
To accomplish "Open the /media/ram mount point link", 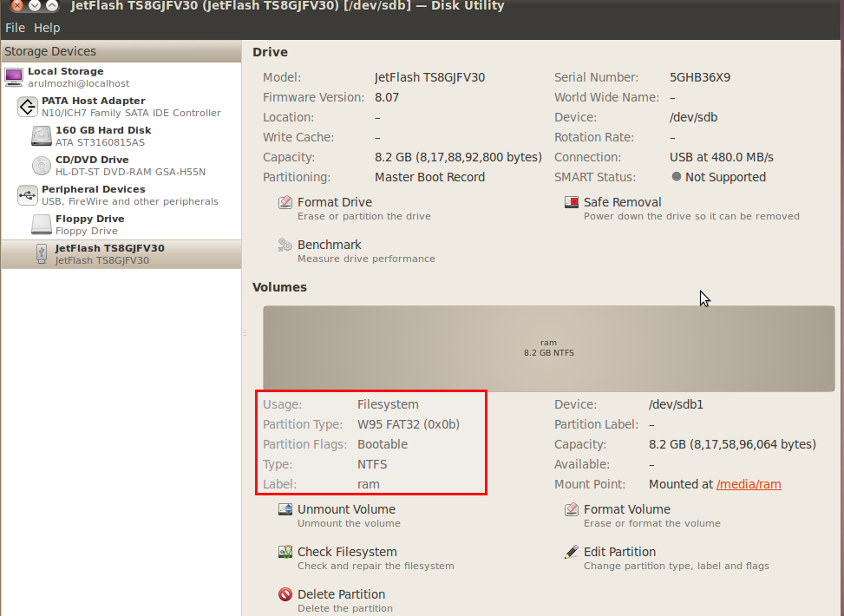I will [x=749, y=484].
